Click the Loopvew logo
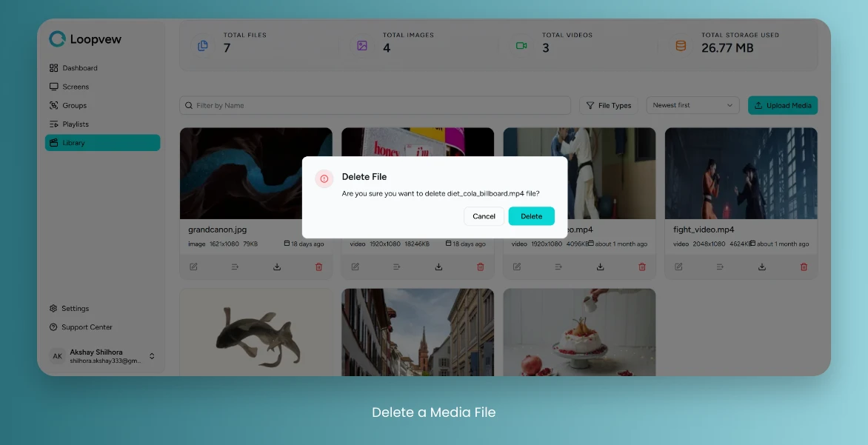868x445 pixels. (85, 39)
